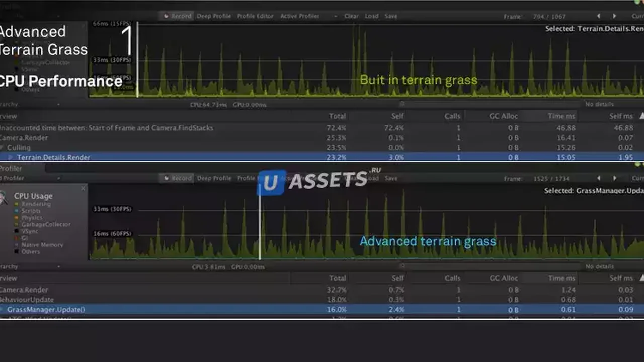
Task: Select the BehaviourUpdate row
Action: click(322, 300)
